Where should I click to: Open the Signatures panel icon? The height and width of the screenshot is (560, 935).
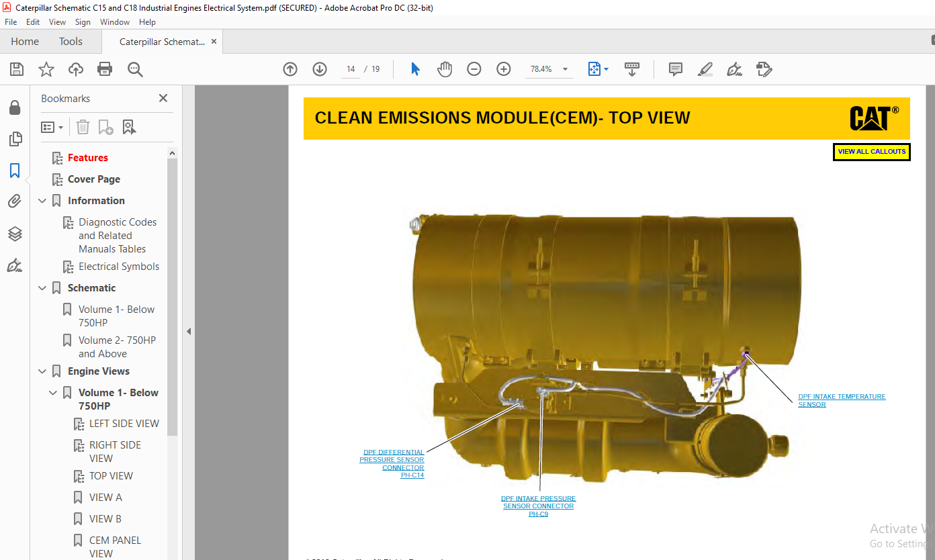click(15, 265)
